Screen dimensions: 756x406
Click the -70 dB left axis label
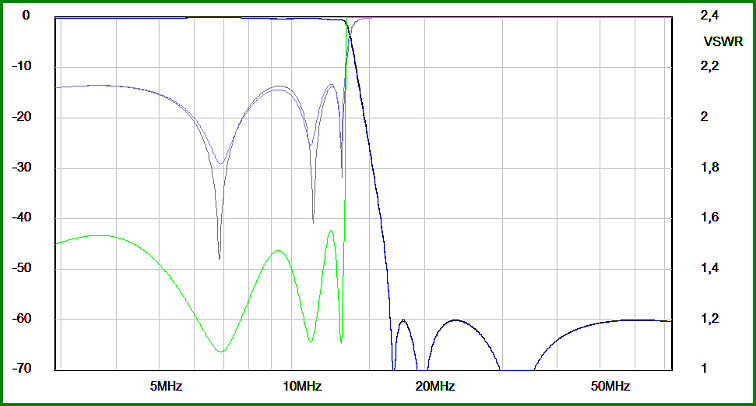point(22,368)
